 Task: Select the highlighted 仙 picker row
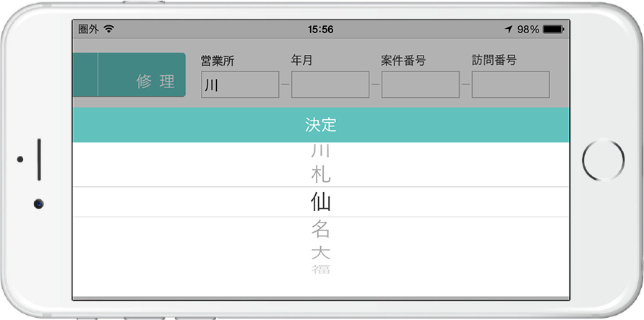click(321, 202)
